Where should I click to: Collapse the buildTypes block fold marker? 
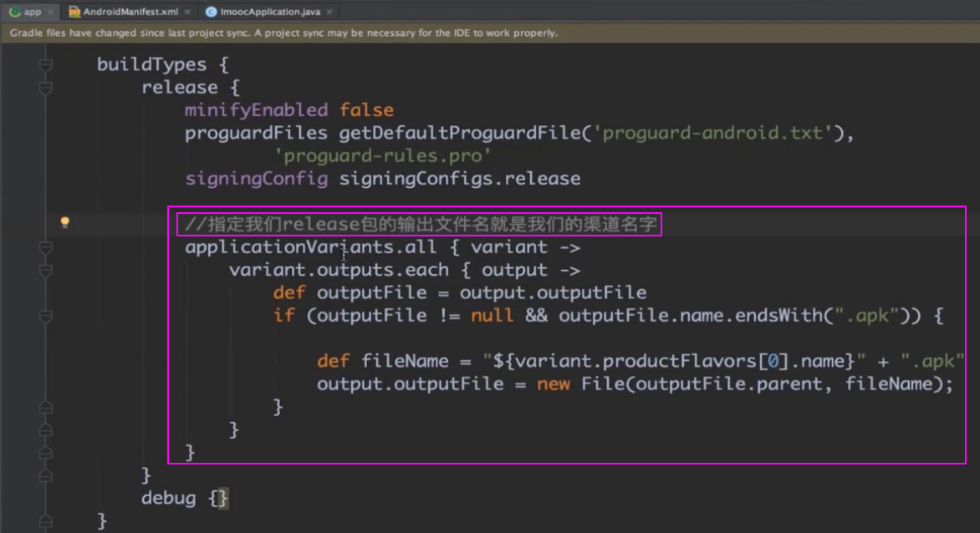(x=46, y=64)
